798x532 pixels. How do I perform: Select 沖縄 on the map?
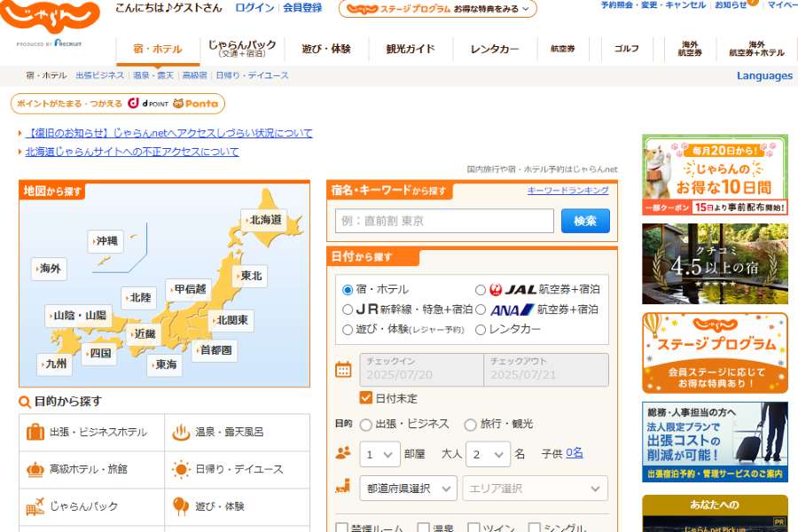coord(106,241)
